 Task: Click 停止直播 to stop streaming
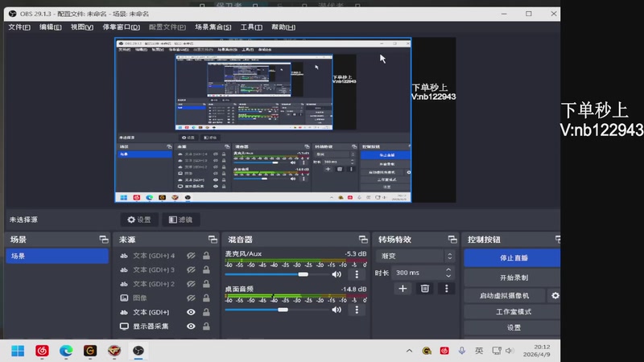(513, 257)
